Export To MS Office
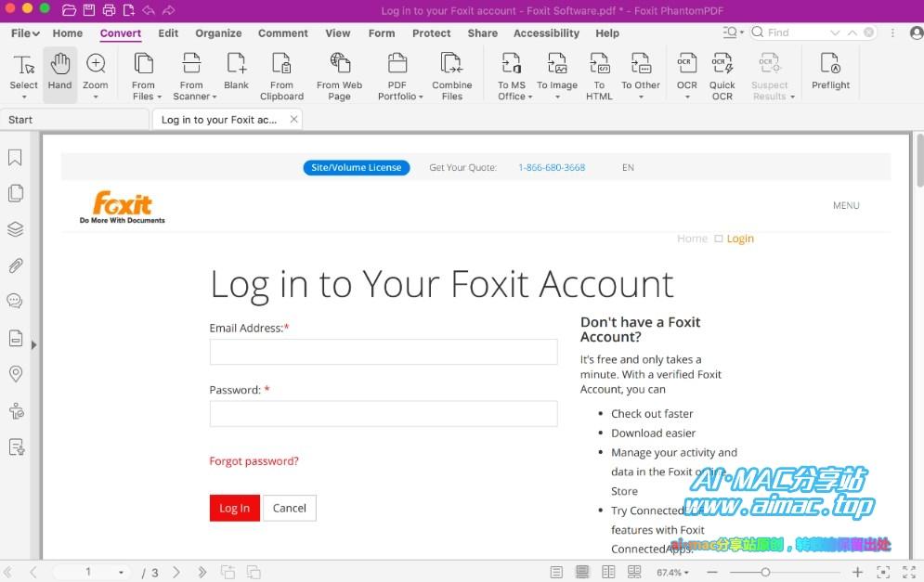Screen dimensions: 924x582 pos(512,76)
